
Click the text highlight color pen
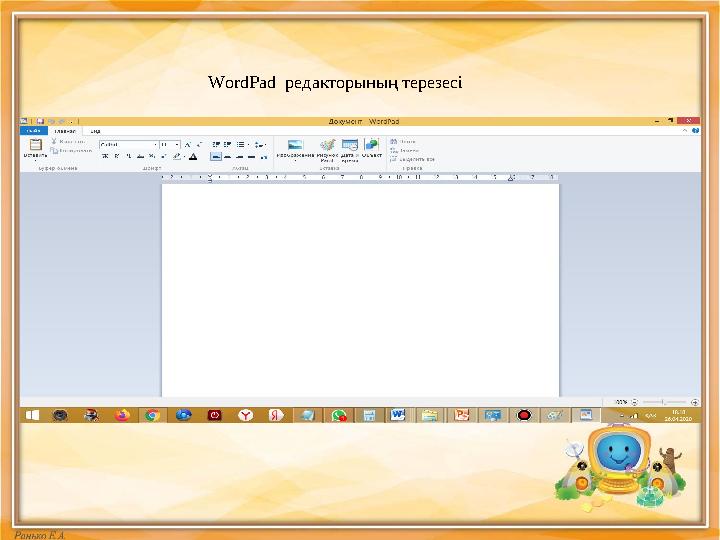tap(177, 157)
